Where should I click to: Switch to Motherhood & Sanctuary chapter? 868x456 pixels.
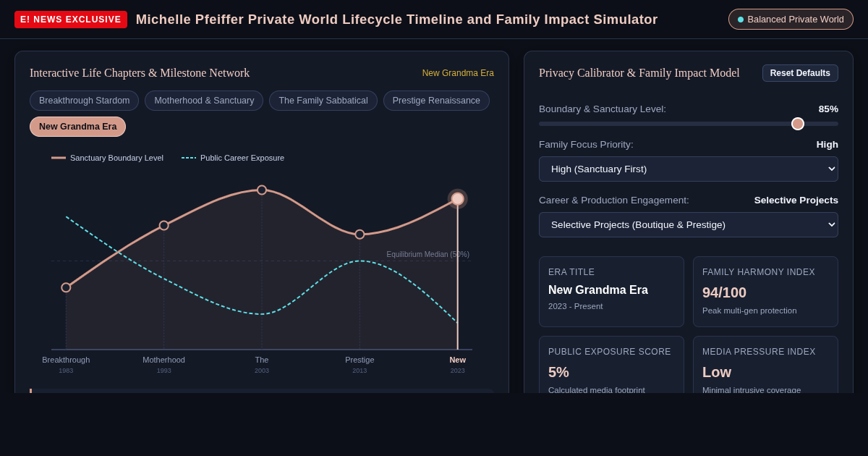click(204, 101)
